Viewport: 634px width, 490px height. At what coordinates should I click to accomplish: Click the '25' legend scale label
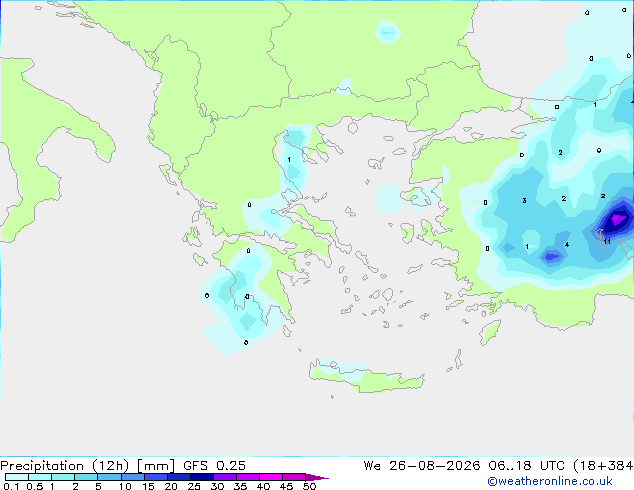pos(194,486)
